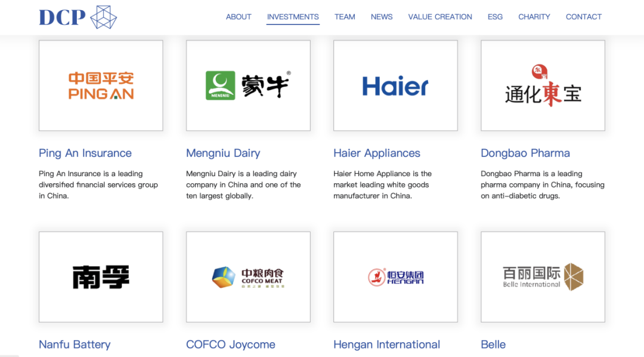644x357 pixels.
Task: Click the Ping An description starting 'Ping An Insurance is a leading'
Action: [x=98, y=184]
